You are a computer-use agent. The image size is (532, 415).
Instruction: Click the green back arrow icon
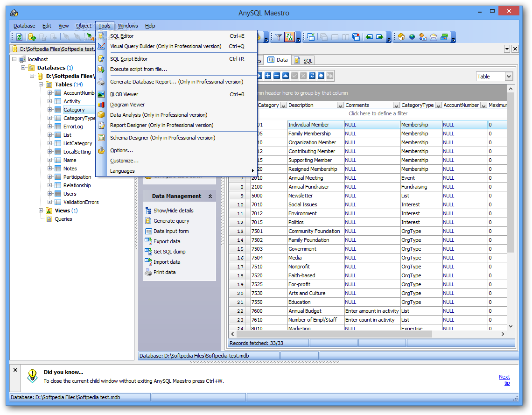pyautogui.click(x=369, y=37)
